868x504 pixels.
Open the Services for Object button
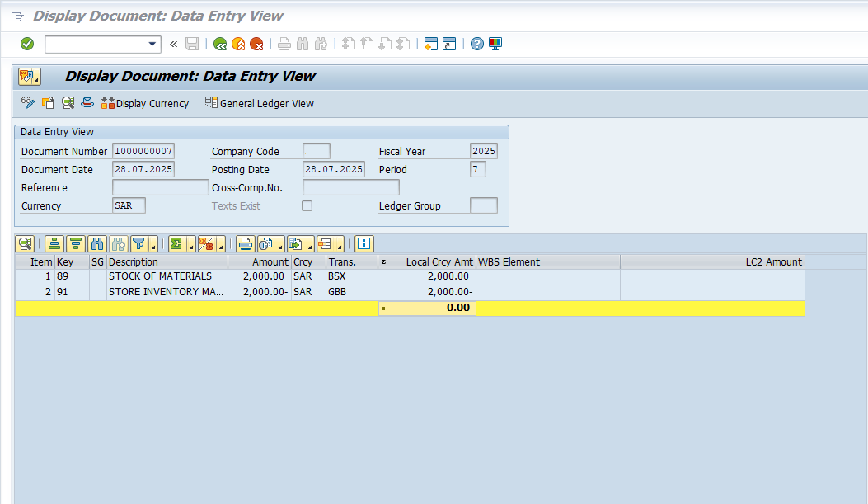click(x=30, y=77)
